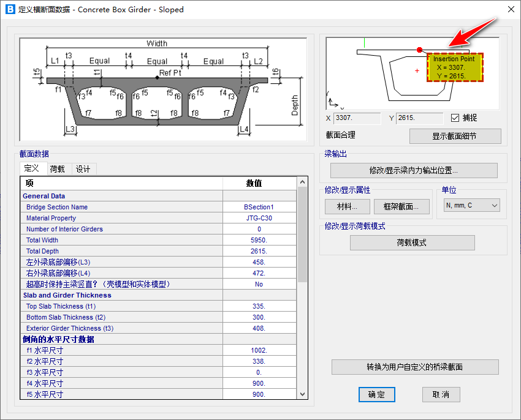
Task: Open the 单位 units dropdown
Action: [x=471, y=206]
